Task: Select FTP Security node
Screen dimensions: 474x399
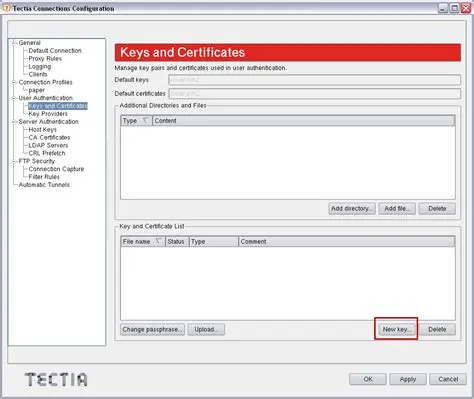Action: [x=36, y=161]
